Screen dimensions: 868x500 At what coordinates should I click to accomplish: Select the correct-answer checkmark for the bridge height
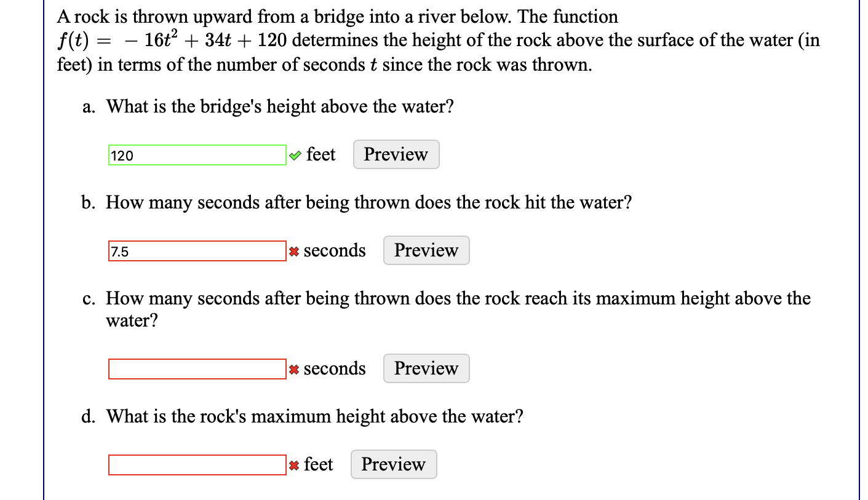coord(295,155)
